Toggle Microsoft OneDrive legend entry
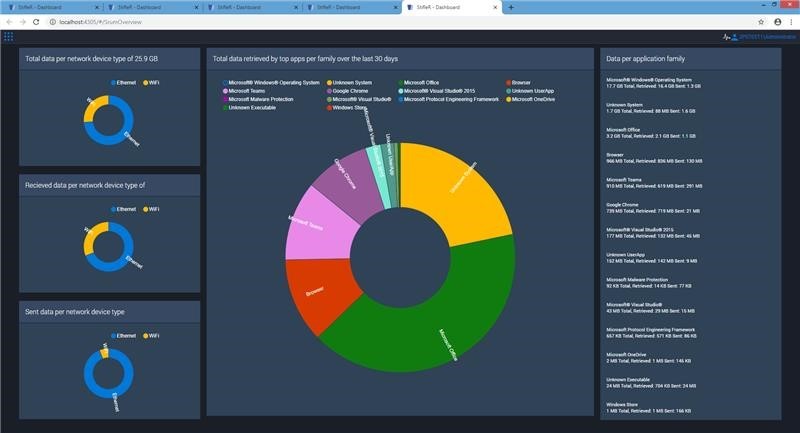The image size is (800, 433). click(531, 99)
